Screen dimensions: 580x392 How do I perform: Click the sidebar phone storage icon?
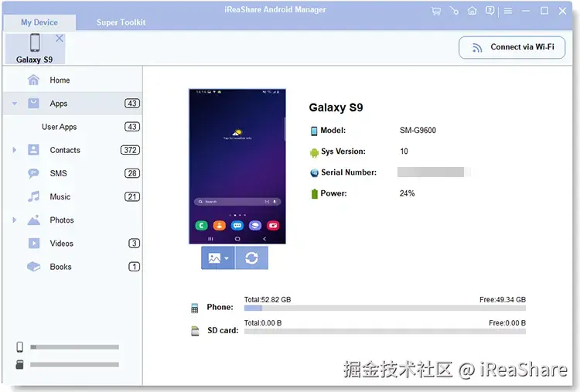[19, 347]
